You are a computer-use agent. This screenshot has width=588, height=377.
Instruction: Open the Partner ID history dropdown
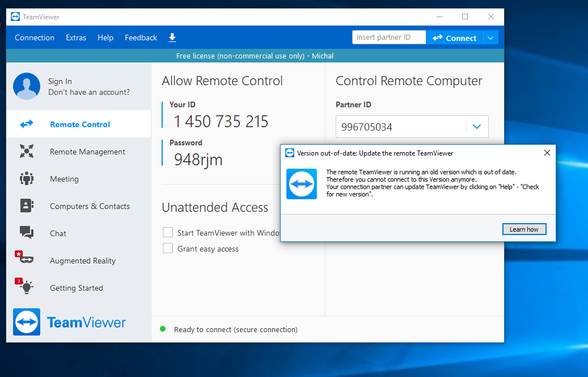pos(477,127)
